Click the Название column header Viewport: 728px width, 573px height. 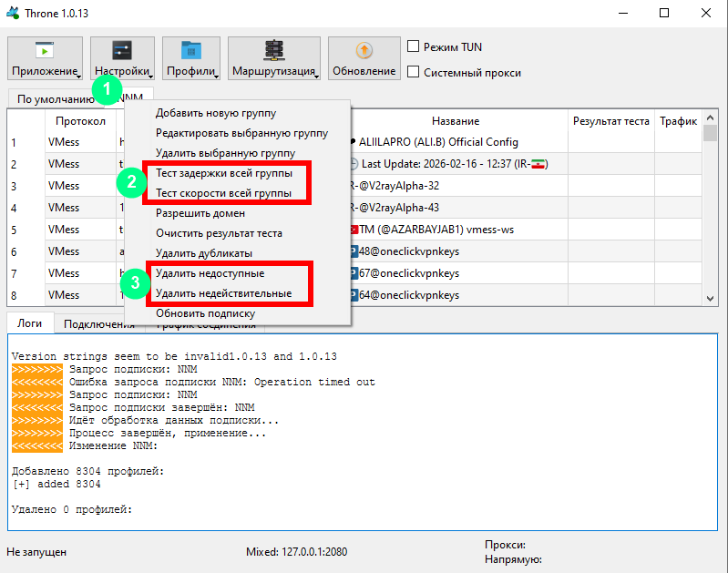[x=456, y=121]
